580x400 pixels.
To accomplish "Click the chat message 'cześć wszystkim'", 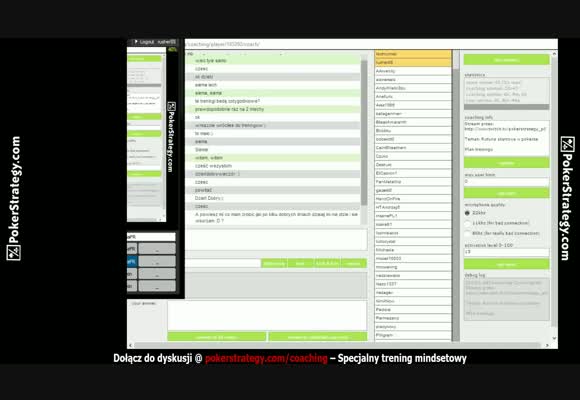I will pos(213,166).
